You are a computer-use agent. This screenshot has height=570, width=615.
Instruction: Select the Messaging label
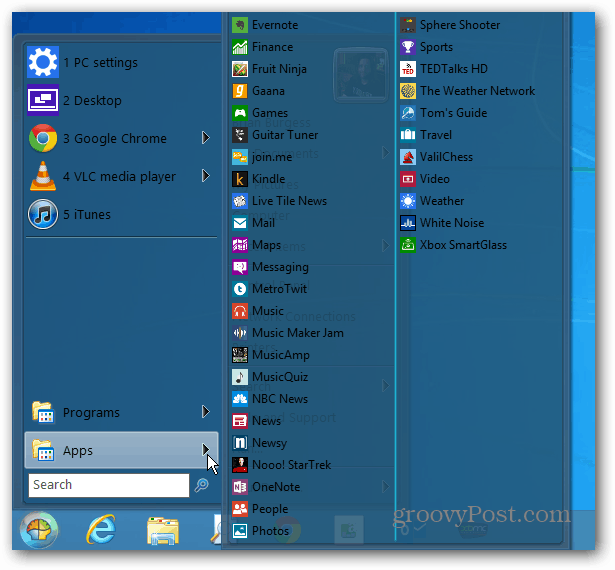[280, 267]
